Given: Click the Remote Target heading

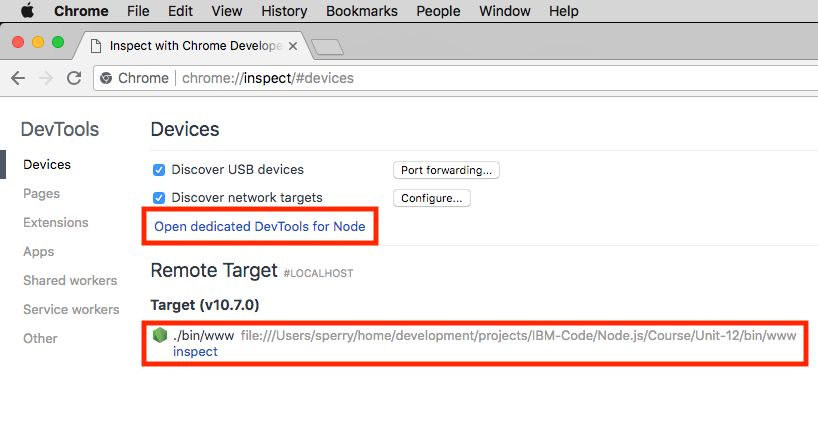Looking at the screenshot, I should click(x=214, y=271).
